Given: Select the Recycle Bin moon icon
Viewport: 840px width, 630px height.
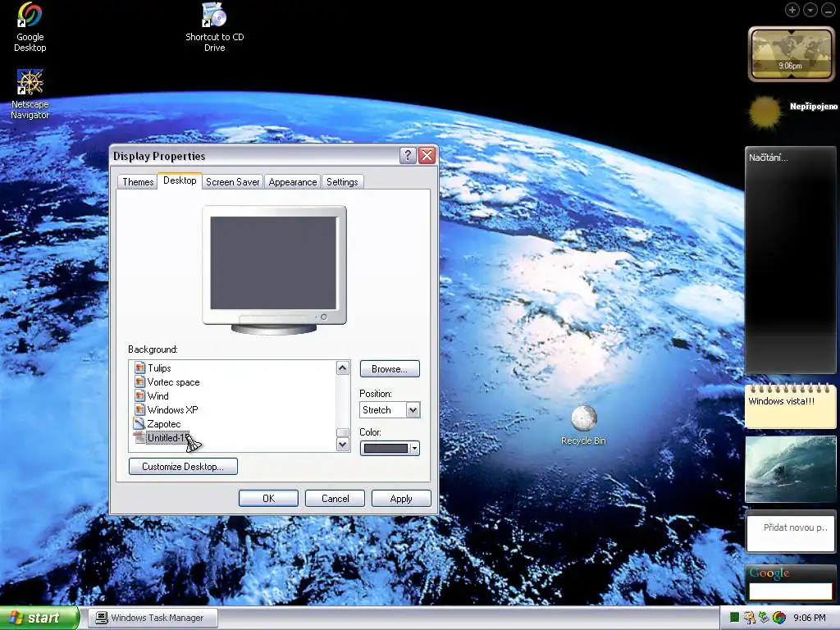Looking at the screenshot, I should point(583,418).
